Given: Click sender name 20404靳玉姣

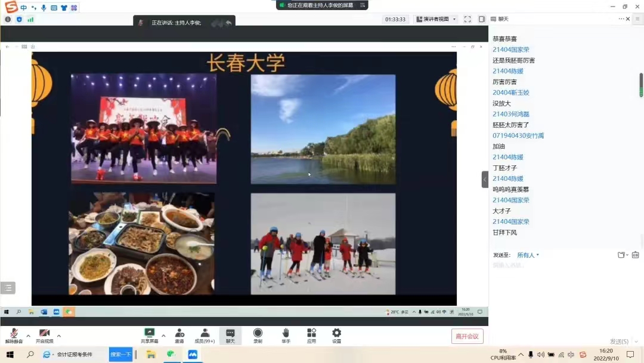Looking at the screenshot, I should pyautogui.click(x=510, y=93).
